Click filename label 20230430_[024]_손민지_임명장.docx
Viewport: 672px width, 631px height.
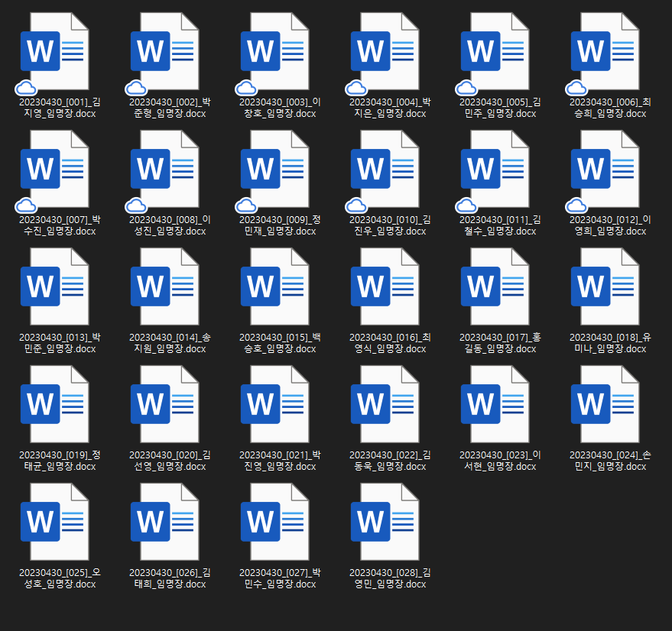pyautogui.click(x=610, y=461)
